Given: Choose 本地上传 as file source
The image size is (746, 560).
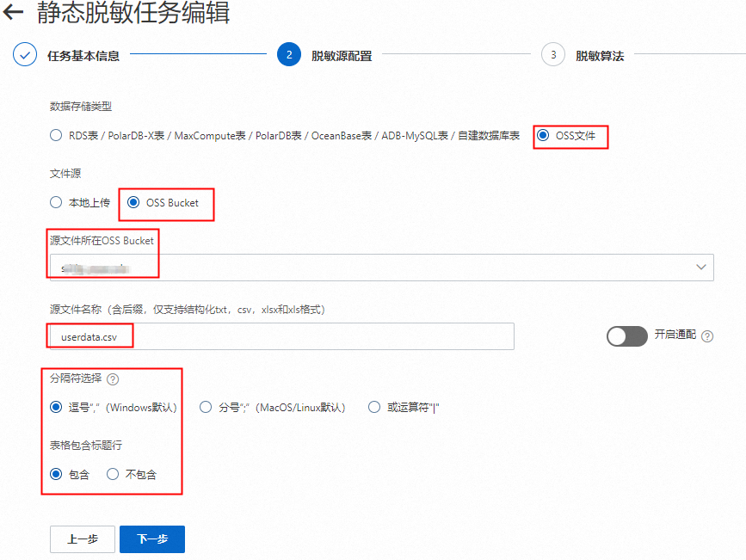Looking at the screenshot, I should (56, 202).
